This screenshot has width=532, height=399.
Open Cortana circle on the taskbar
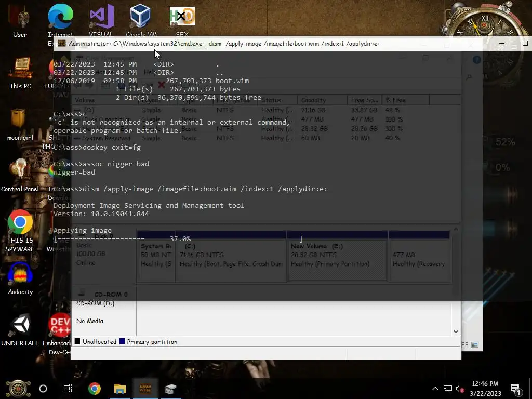click(43, 389)
